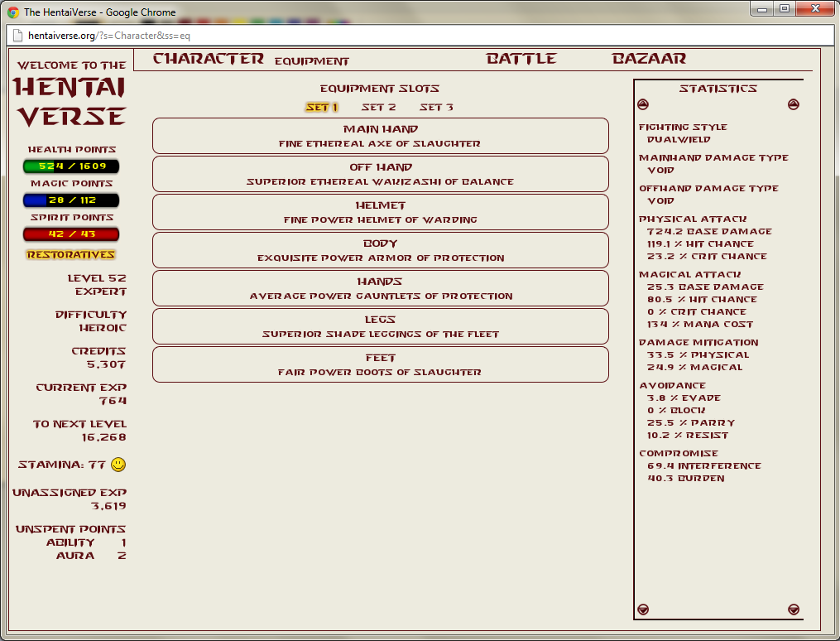840x641 pixels.
Task: Select the Body equipment slot
Action: point(381,250)
